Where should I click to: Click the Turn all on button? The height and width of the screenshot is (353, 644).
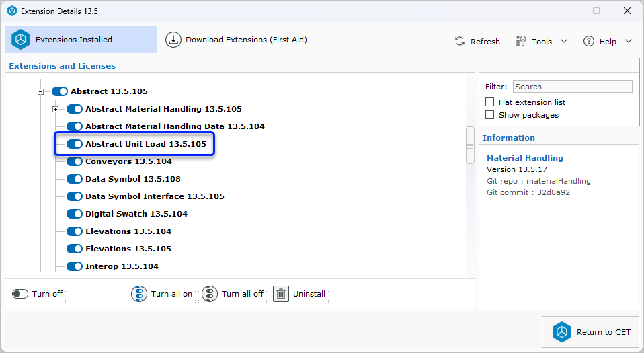(162, 294)
